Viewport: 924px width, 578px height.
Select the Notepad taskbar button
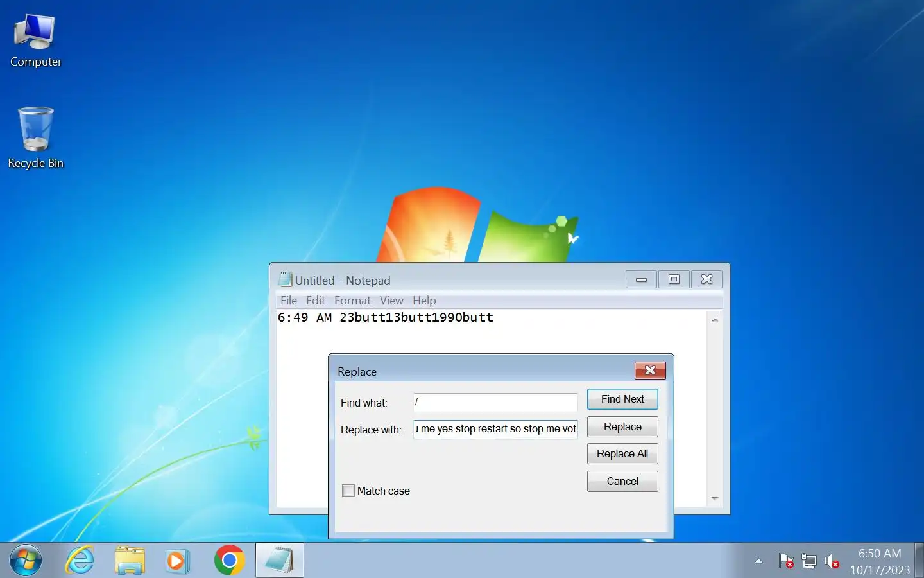click(x=280, y=561)
